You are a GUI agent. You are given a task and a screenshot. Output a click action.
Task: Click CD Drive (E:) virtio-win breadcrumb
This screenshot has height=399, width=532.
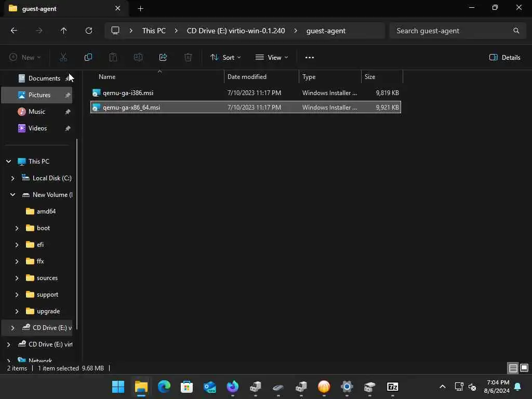(236, 31)
